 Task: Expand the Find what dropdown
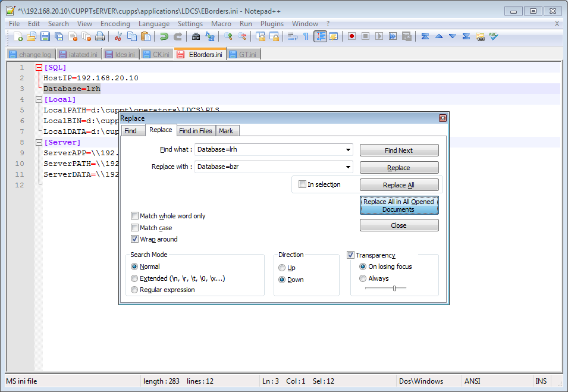(347, 149)
